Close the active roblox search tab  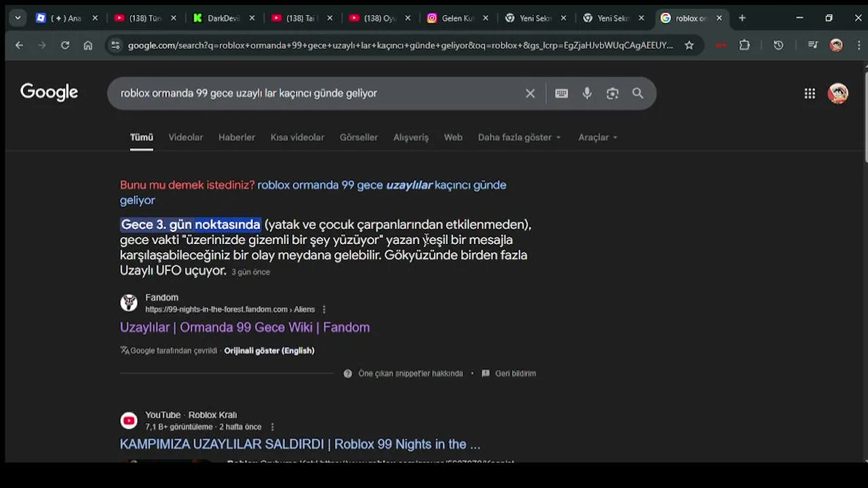719,18
